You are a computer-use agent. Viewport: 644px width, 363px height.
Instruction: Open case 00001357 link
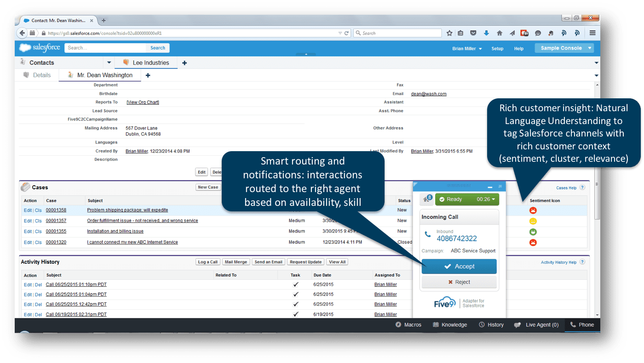point(56,221)
